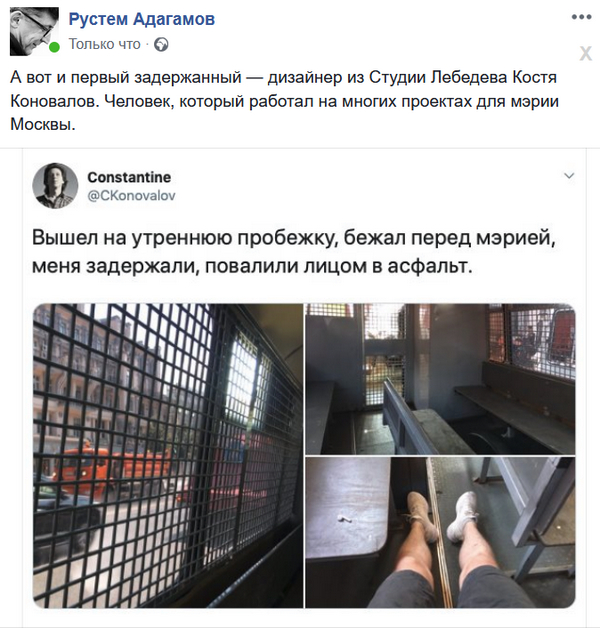600x628 pixels.
Task: Open the photo of the grated window
Action: tap(168, 455)
